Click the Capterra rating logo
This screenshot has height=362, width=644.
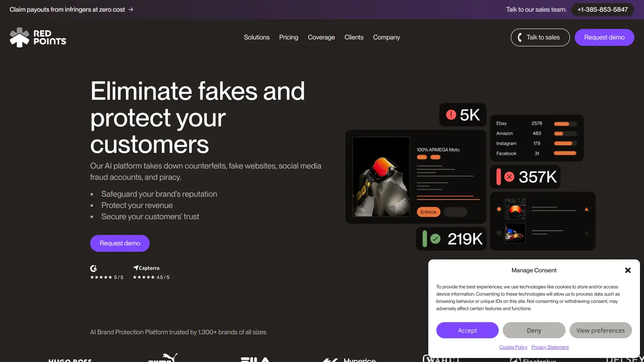[146, 268]
